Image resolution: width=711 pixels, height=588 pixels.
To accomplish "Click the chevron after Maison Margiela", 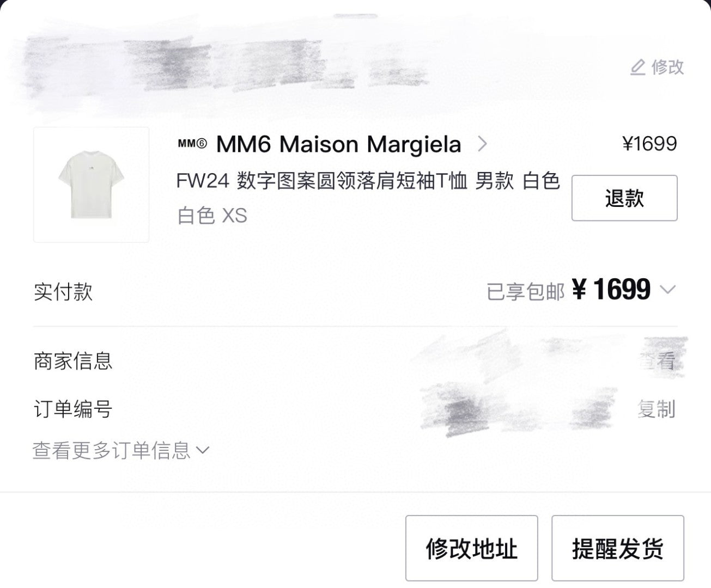I will tap(482, 144).
